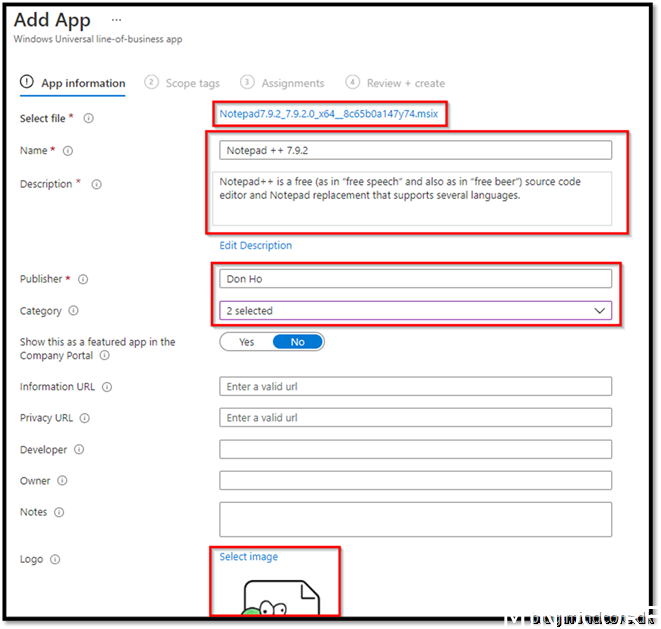The image size is (661, 629).
Task: Click the Edit Description link
Action: click(x=256, y=245)
